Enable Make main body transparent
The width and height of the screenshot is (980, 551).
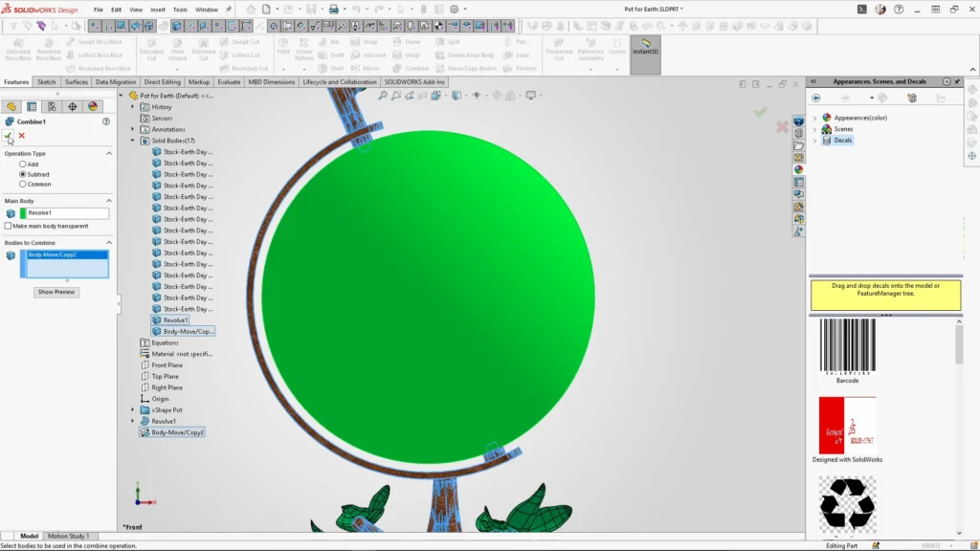click(x=8, y=226)
